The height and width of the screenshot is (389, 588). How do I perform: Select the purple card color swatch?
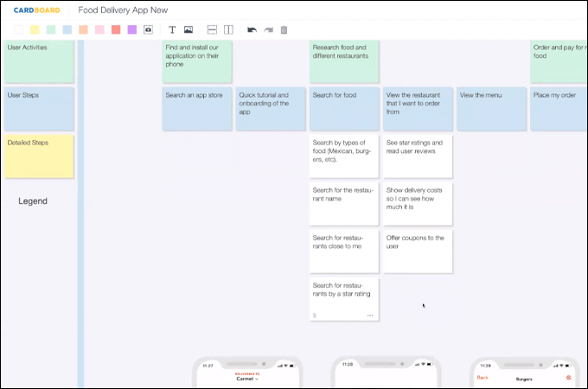(x=132, y=29)
